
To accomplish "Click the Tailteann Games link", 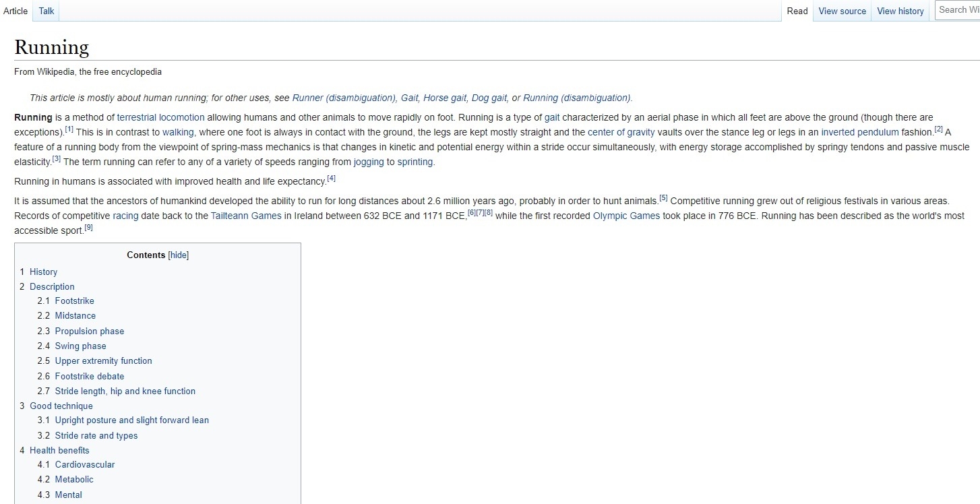I will (x=246, y=216).
